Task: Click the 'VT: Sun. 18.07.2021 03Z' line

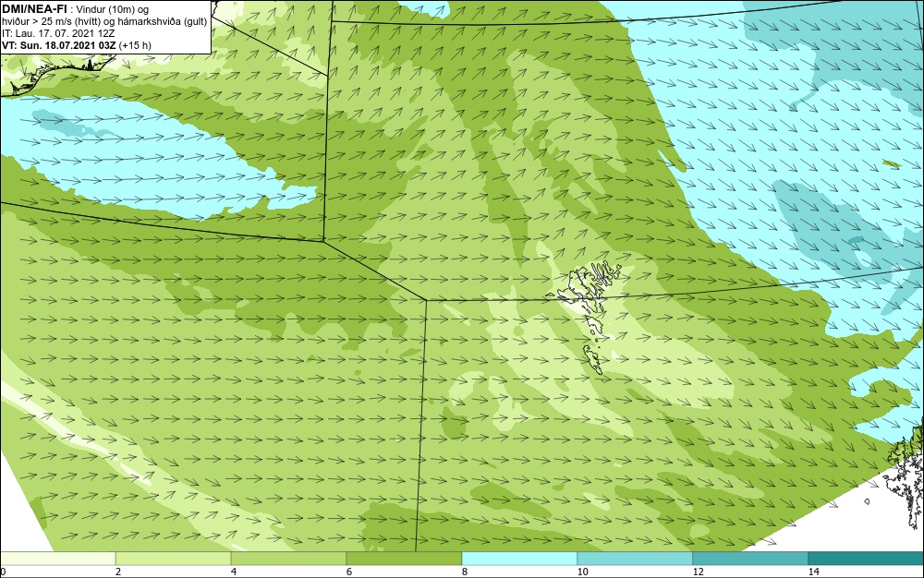Action: click(x=59, y=45)
